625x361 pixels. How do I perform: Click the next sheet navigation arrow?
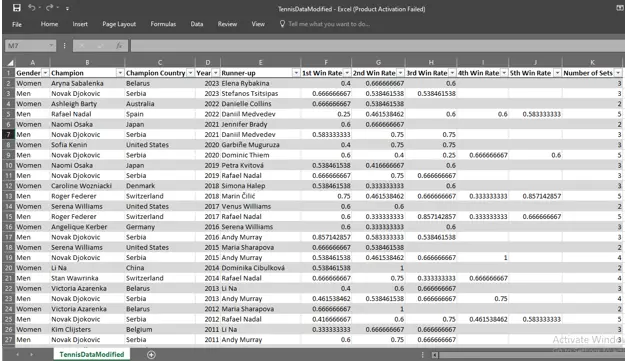(31, 355)
